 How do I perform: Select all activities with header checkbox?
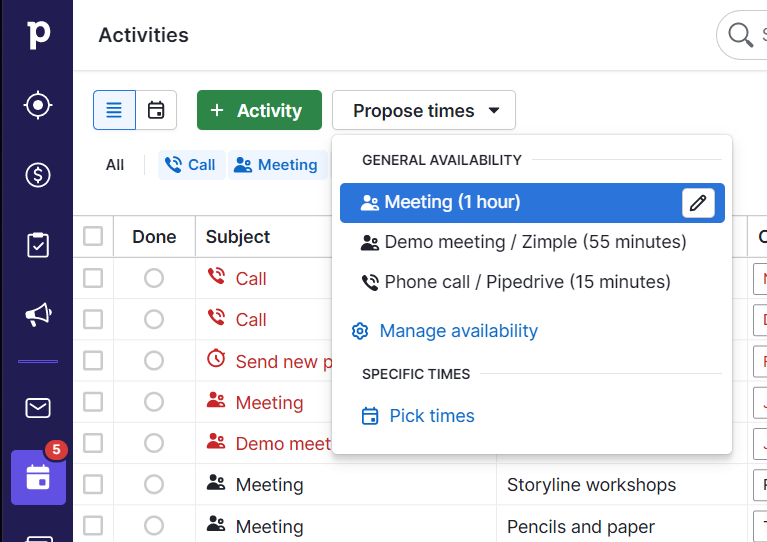(x=93, y=236)
